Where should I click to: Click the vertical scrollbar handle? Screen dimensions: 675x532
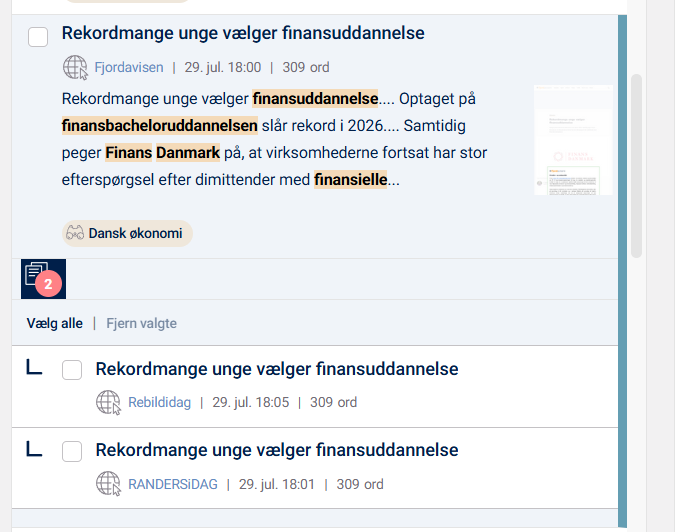point(636,166)
